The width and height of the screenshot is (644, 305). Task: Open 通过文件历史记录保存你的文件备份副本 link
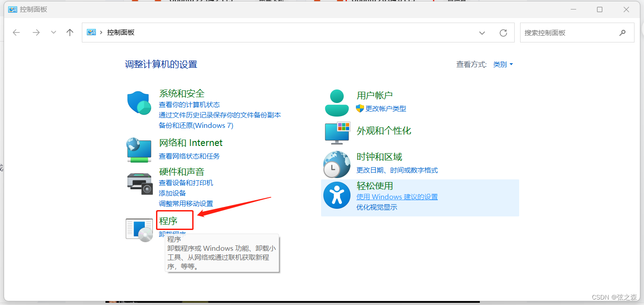tap(220, 115)
